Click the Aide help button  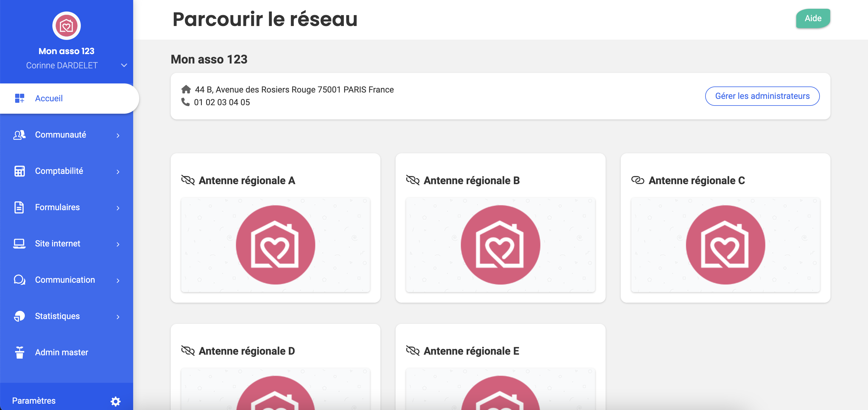(813, 18)
